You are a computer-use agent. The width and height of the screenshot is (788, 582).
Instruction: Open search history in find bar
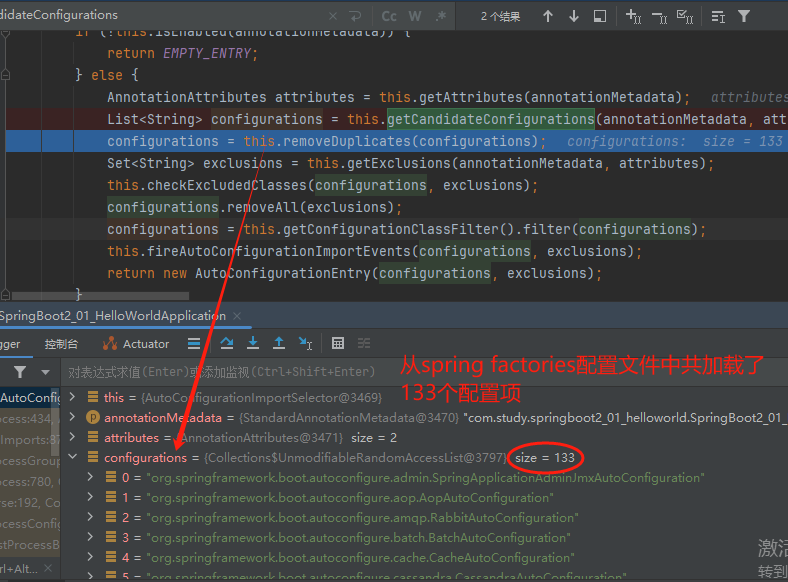coord(355,16)
